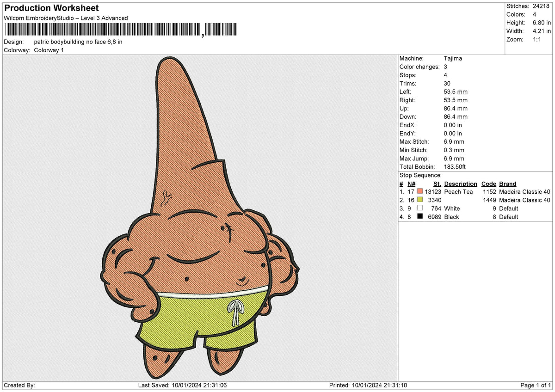The height and width of the screenshot is (392, 555).
Task: Click the 'Brand' column header
Action: pyautogui.click(x=508, y=184)
